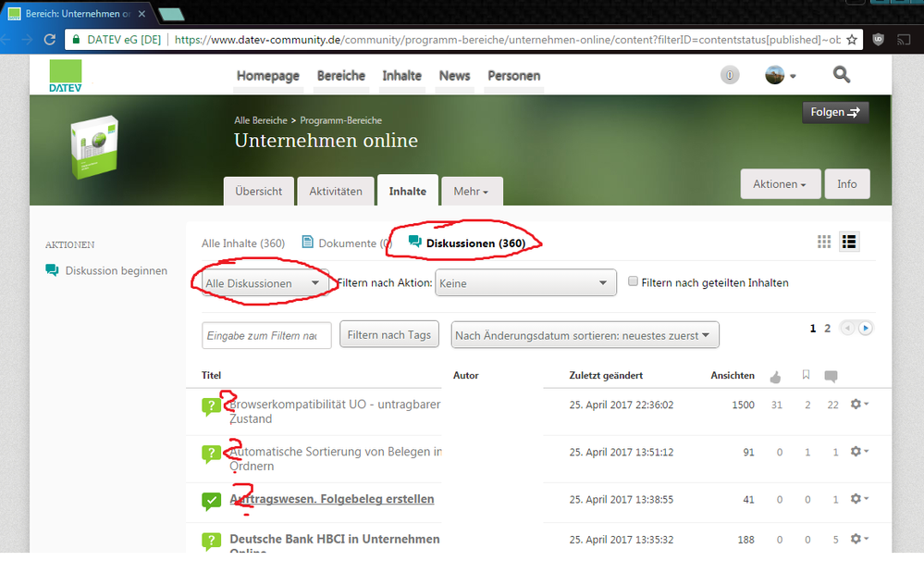Click the shield extension icon
The height and width of the screenshot is (561, 924).
(x=878, y=40)
